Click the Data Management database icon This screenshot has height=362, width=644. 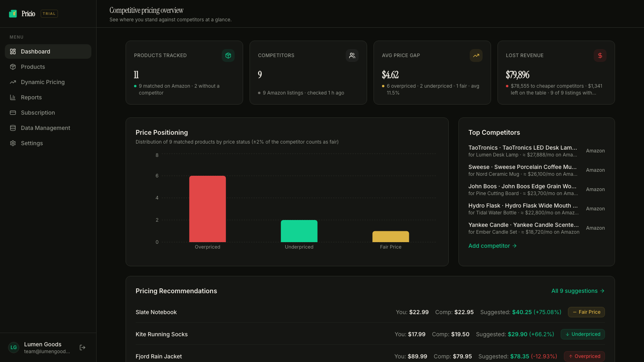point(13,128)
